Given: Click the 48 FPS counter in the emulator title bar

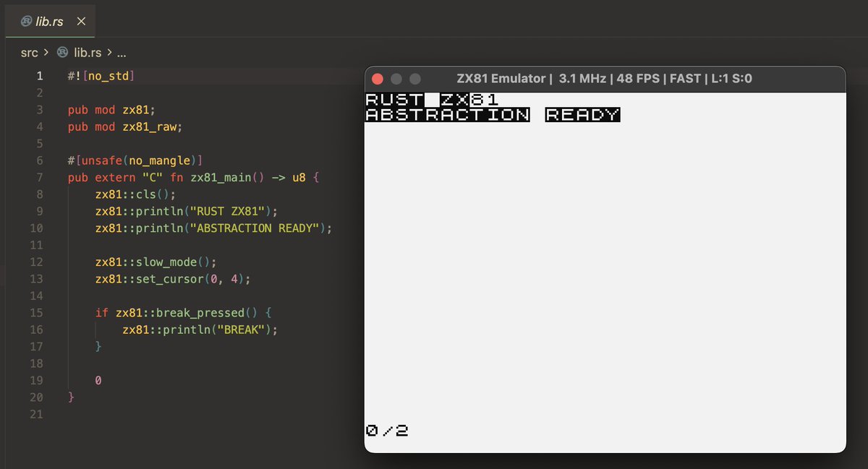Looking at the screenshot, I should click(x=639, y=79).
